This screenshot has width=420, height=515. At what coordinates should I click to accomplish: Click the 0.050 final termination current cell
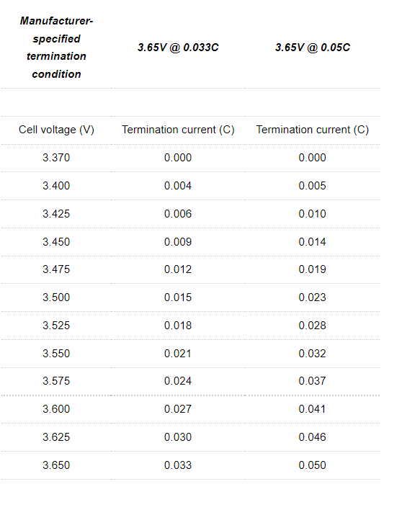pos(312,465)
